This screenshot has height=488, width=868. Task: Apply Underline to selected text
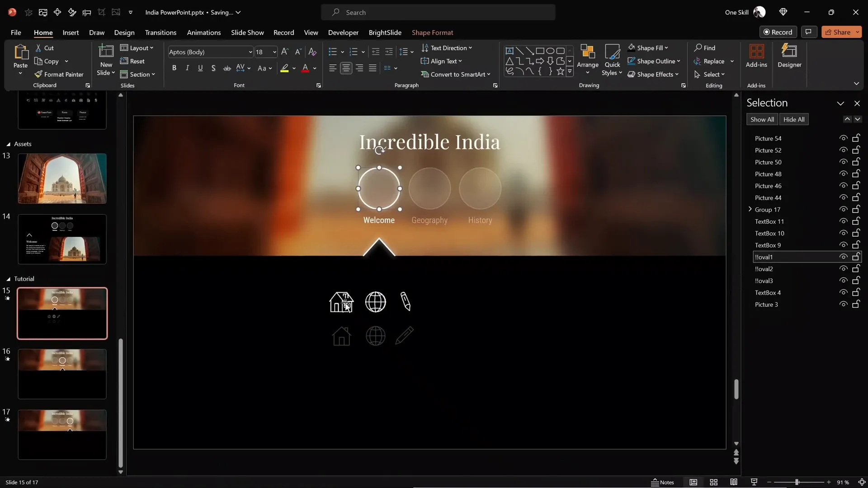point(200,68)
